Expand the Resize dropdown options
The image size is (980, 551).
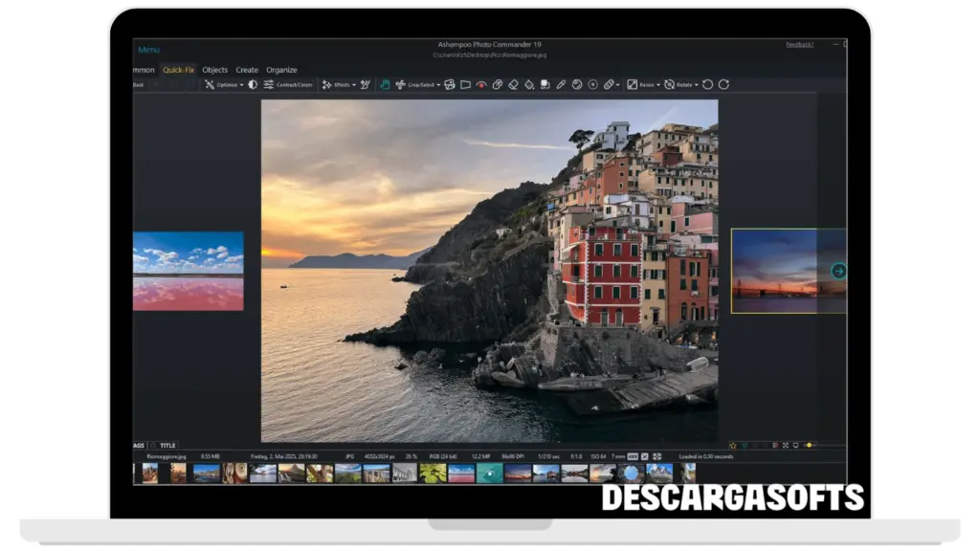coord(658,85)
